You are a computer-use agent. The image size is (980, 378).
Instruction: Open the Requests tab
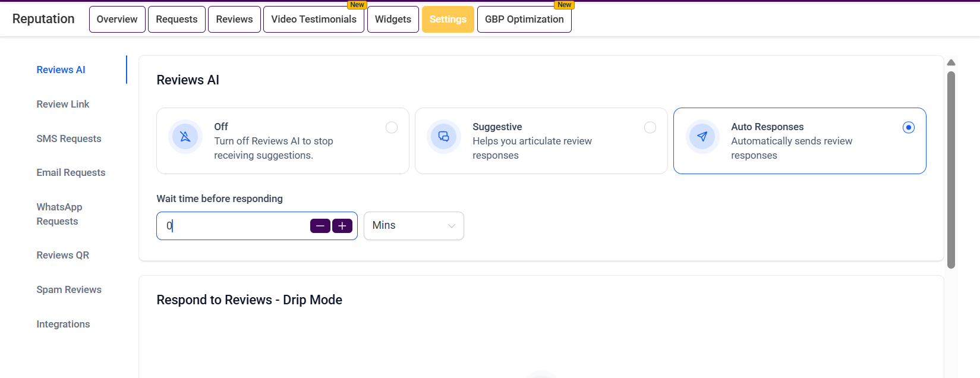(177, 19)
